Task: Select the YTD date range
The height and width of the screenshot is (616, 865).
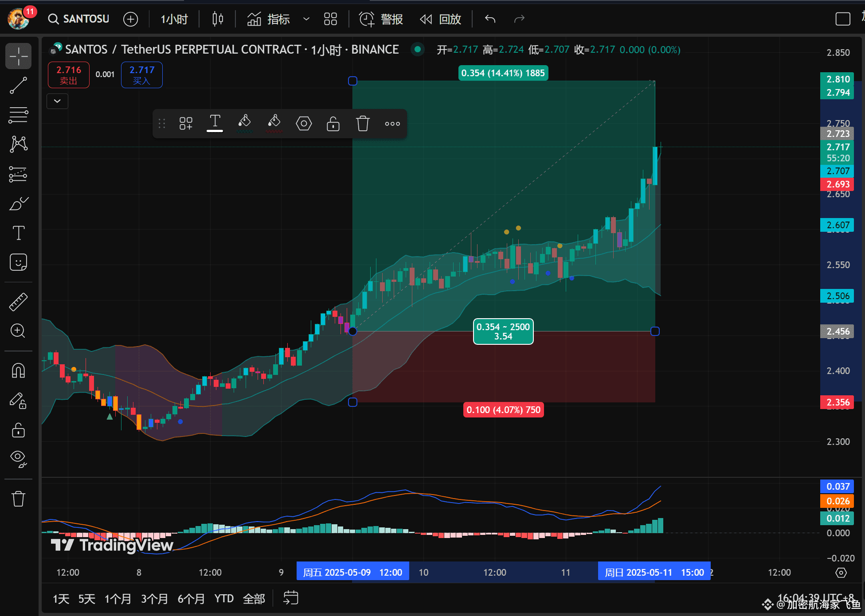Action: pos(224,599)
